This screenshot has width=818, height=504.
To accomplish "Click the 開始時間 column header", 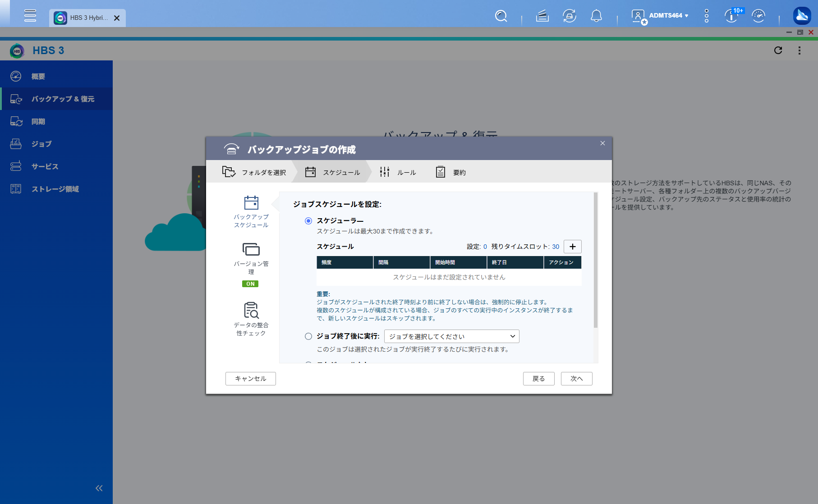I will [x=459, y=262].
